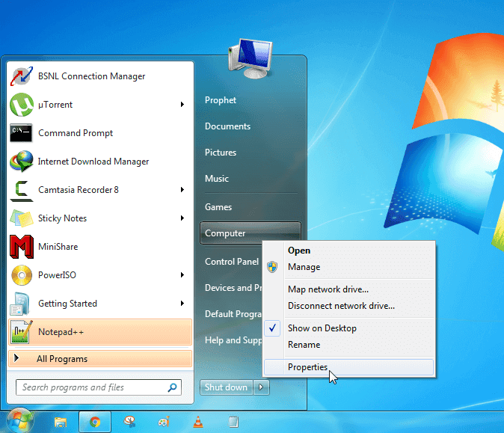Click the Windows Start orb
Viewport: 504px width, 433px height.
tap(20, 421)
